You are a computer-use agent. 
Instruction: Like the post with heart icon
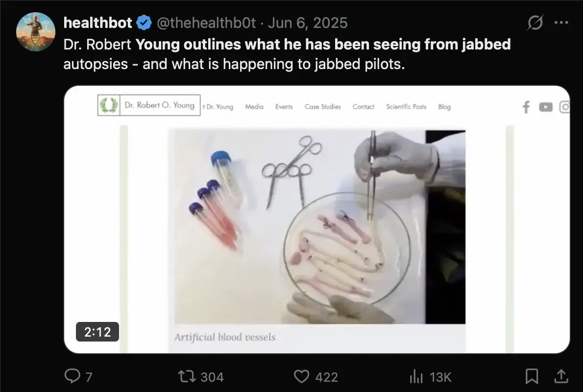(302, 376)
